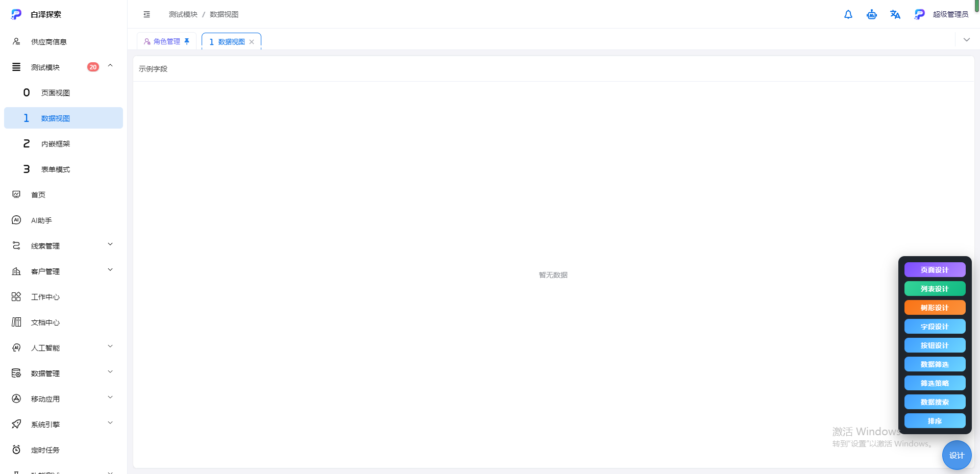980x474 pixels.
Task: Open the AI robot assistant icon
Action: 872,14
